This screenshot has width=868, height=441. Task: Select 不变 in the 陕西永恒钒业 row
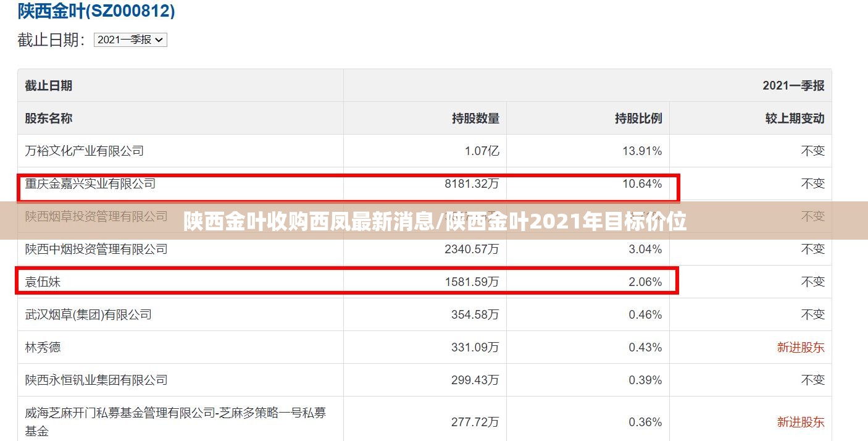pyautogui.click(x=813, y=380)
